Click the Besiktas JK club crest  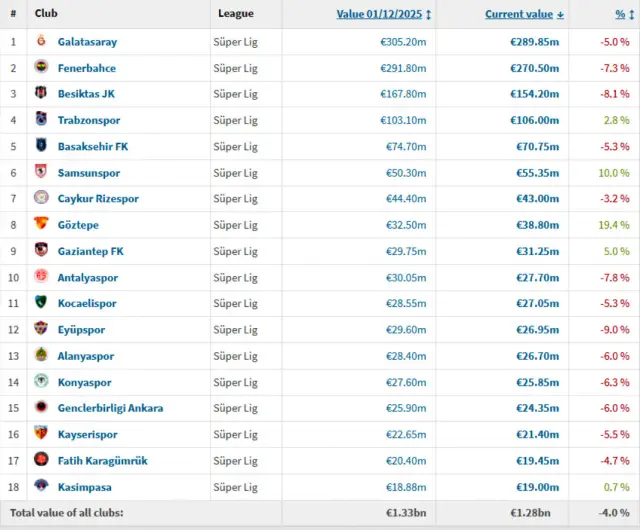(41, 94)
